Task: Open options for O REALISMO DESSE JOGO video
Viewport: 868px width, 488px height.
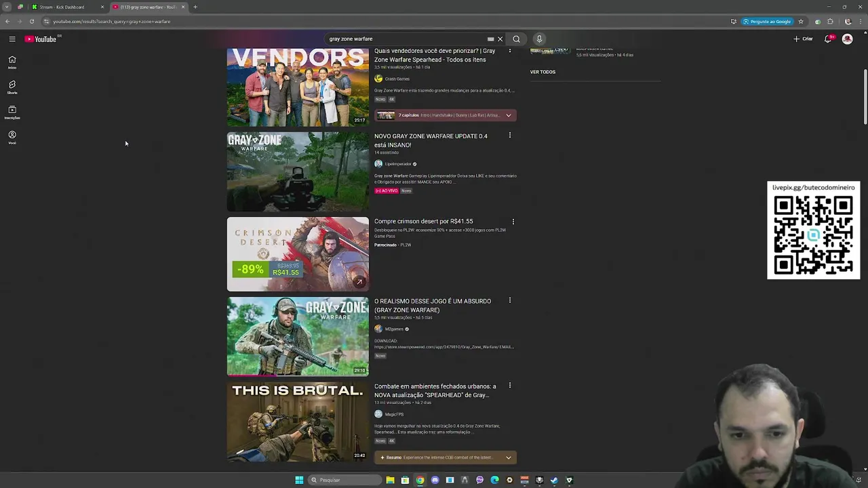Action: coord(510,300)
